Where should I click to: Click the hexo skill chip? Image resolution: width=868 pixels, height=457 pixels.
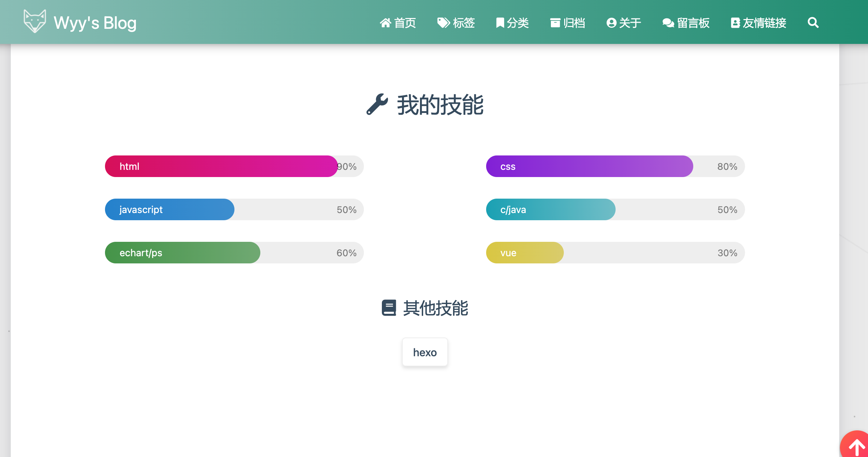425,352
